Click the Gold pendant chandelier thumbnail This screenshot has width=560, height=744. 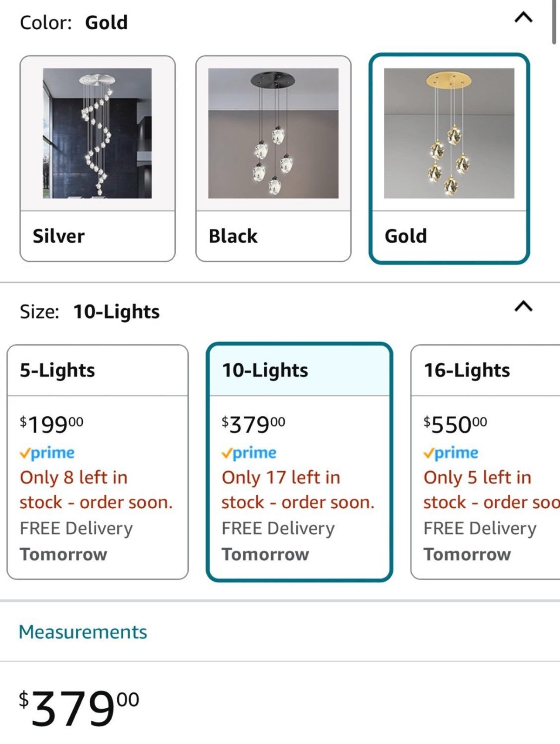[449, 133]
